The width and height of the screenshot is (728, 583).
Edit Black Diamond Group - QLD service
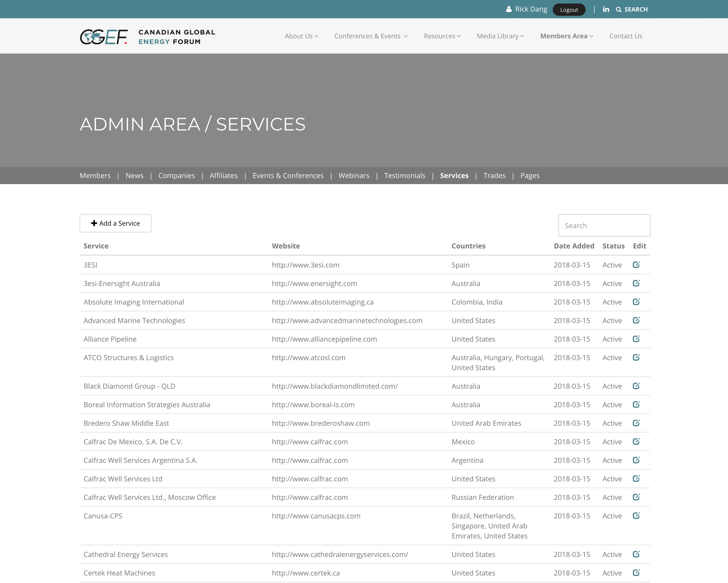pyautogui.click(x=636, y=386)
